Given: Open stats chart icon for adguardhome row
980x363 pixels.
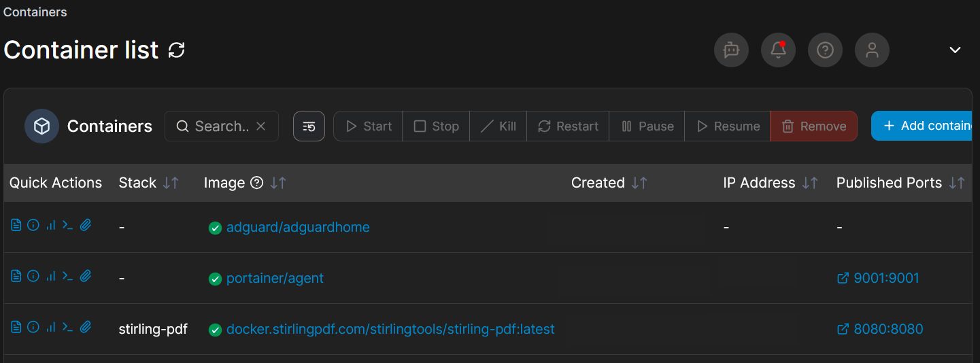Looking at the screenshot, I should [x=50, y=225].
